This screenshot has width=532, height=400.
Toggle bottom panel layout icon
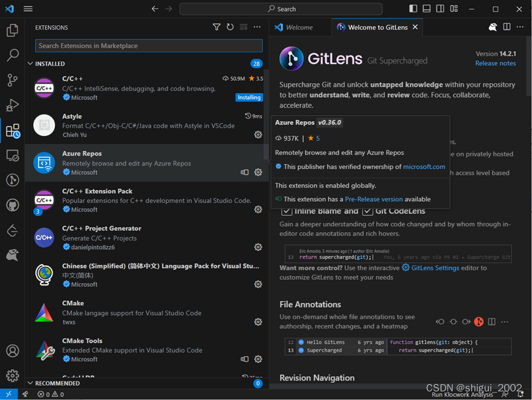(x=426, y=9)
